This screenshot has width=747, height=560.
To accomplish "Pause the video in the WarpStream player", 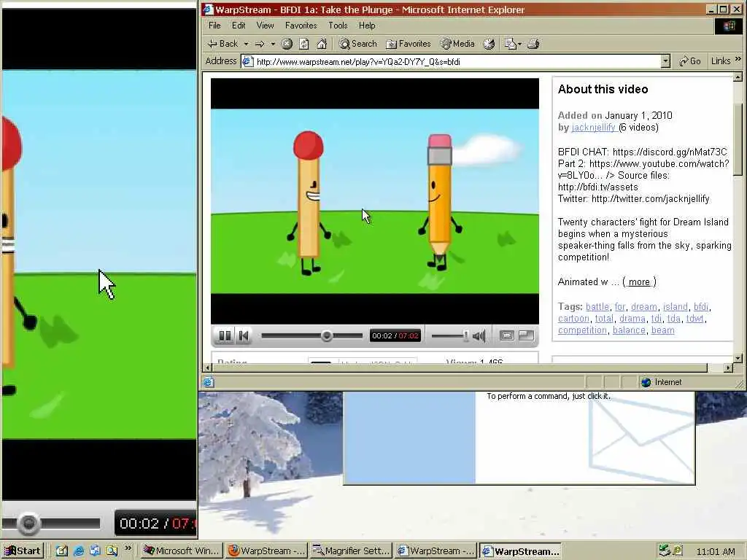I will 225,335.
